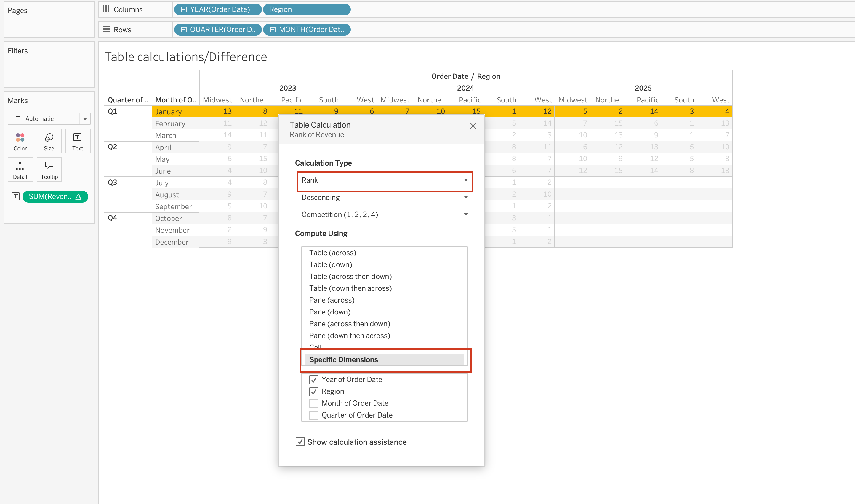Click the table calculation delta icon on SUM(Revenue)
Image resolution: width=855 pixels, height=504 pixels.
pyautogui.click(x=79, y=197)
